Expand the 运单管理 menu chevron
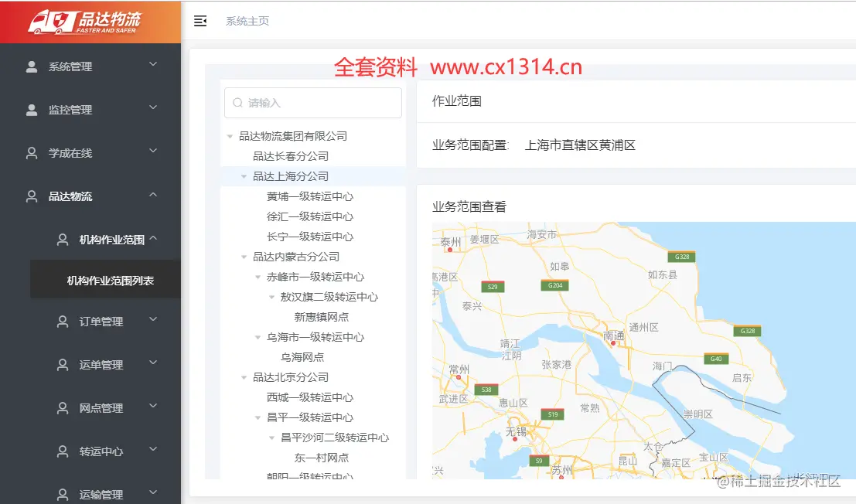 [x=153, y=363]
